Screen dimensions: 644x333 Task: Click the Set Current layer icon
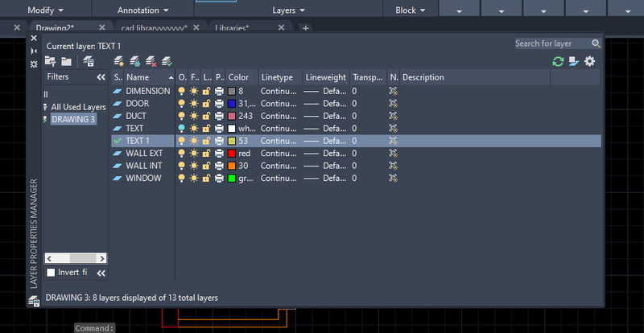tap(167, 62)
